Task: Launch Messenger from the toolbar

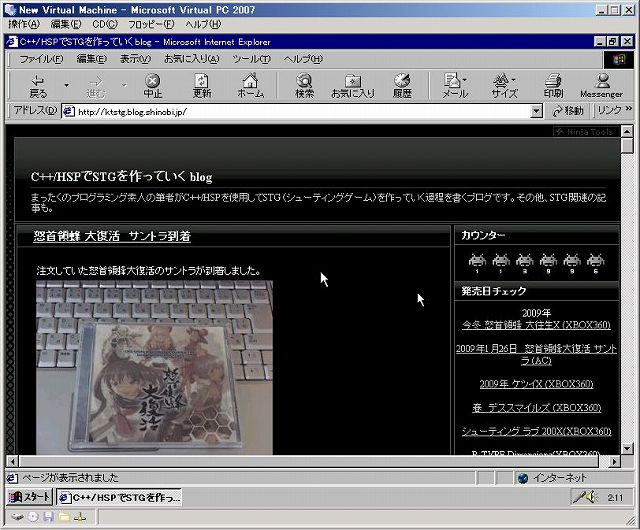Action: tap(602, 86)
